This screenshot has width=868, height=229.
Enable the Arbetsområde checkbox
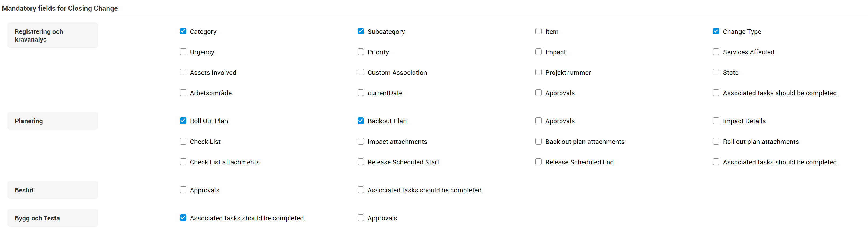183,93
